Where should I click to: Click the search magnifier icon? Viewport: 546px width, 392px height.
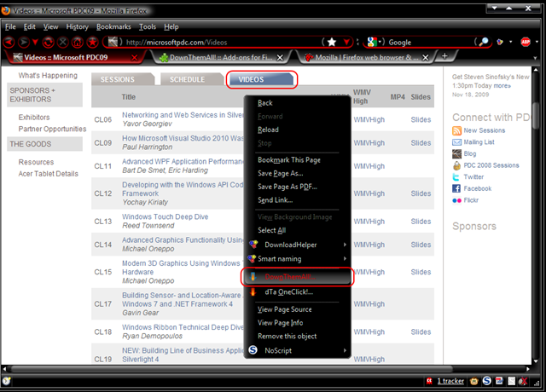coord(484,42)
